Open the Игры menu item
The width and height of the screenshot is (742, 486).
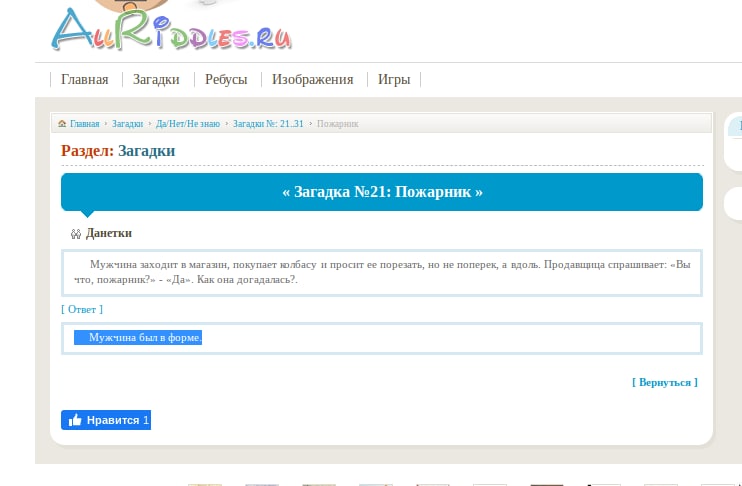(x=394, y=80)
